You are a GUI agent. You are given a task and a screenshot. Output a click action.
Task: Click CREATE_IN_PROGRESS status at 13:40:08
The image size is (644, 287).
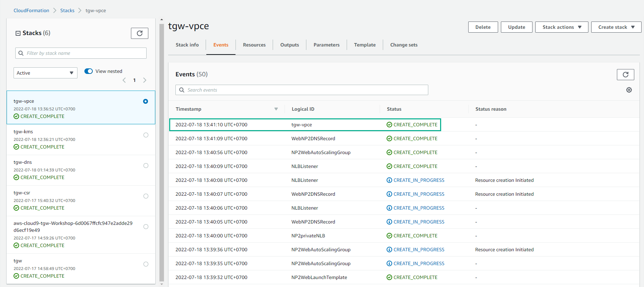[x=415, y=180]
